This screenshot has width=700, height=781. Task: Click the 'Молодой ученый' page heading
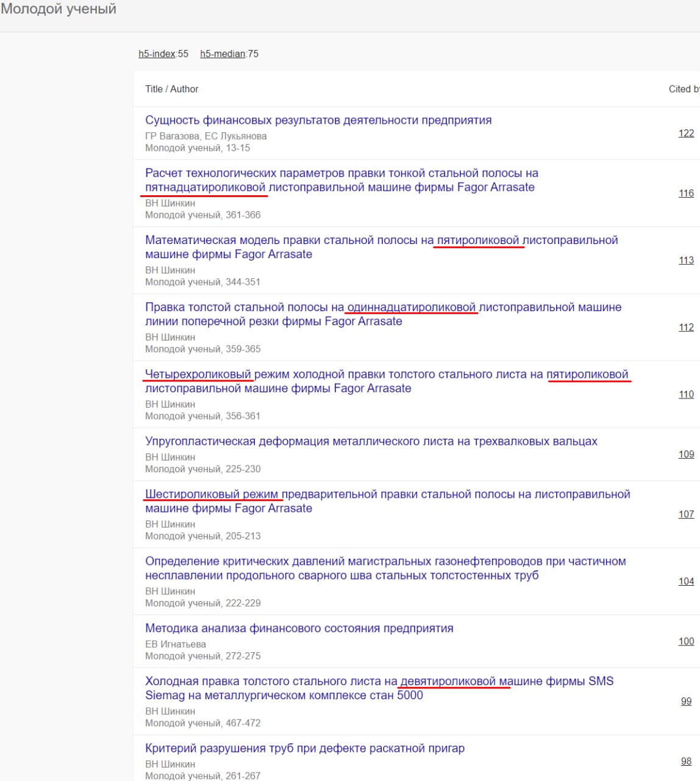point(59,9)
